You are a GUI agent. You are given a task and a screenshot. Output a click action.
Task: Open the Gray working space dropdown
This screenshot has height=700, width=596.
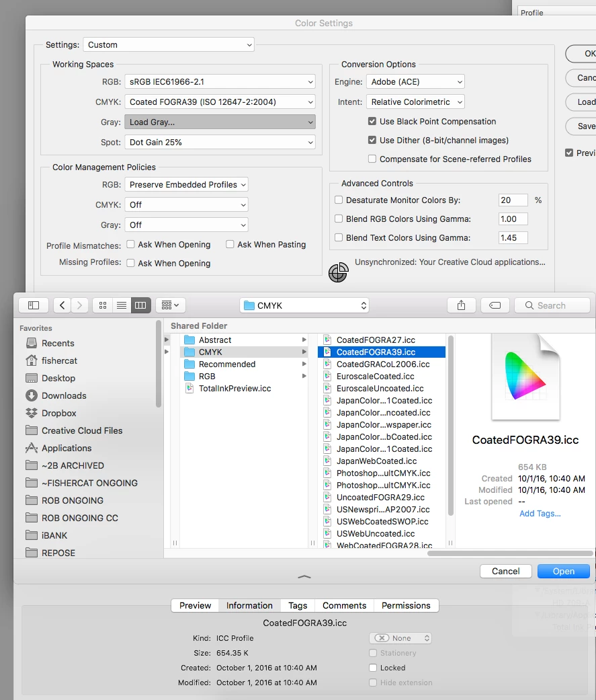220,122
